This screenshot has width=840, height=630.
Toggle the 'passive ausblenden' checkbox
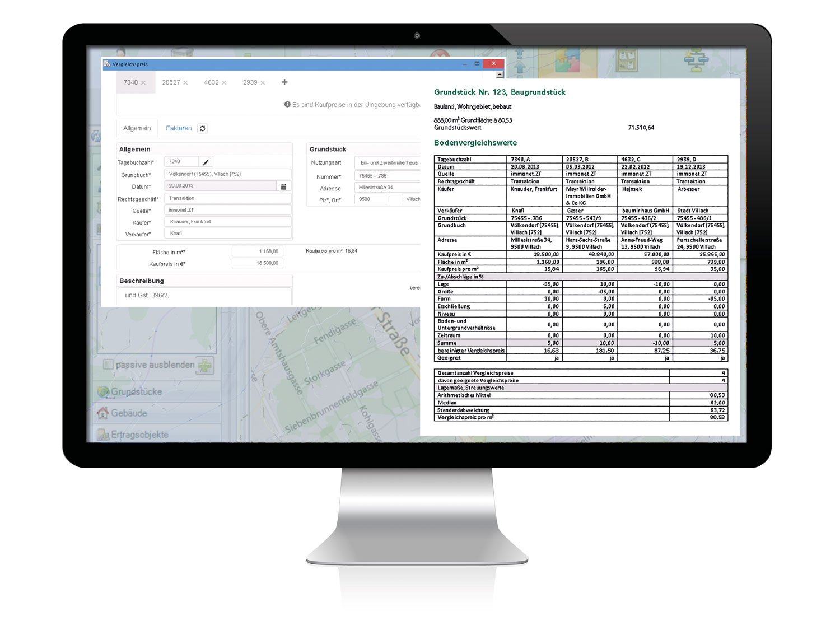pyautogui.click(x=109, y=365)
